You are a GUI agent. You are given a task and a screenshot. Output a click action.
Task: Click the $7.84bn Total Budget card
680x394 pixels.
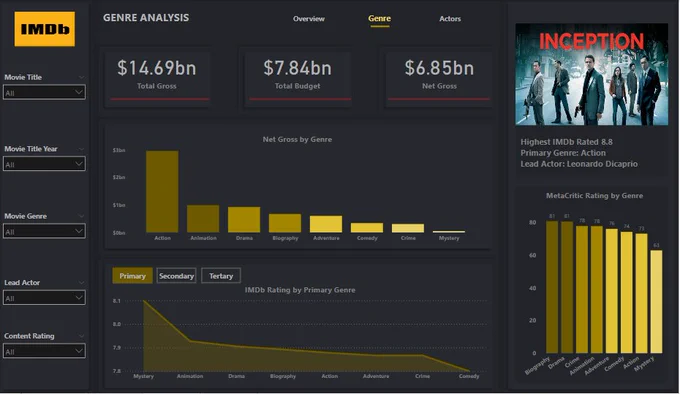pos(298,77)
